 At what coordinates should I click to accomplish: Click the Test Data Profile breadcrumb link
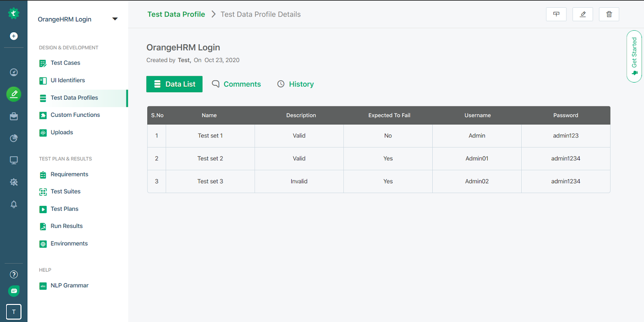[x=176, y=14]
